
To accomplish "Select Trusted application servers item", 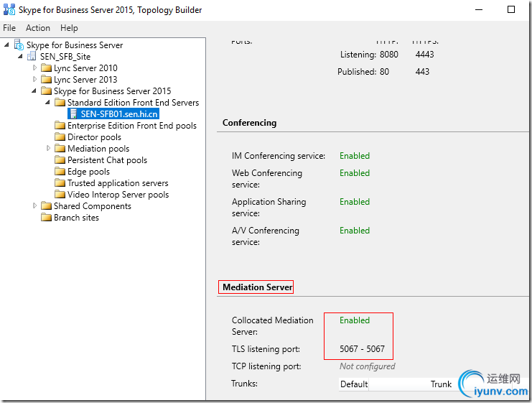I will 118,183.
